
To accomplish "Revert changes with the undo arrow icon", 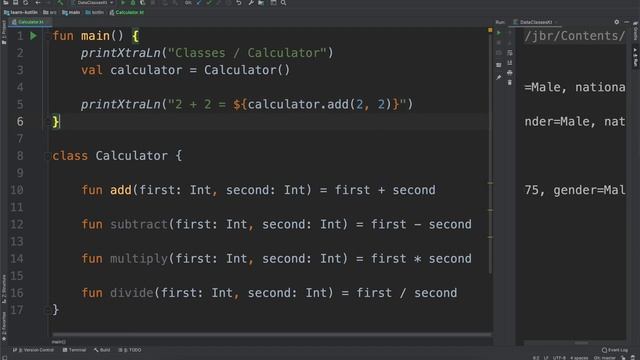I will [239, 2].
